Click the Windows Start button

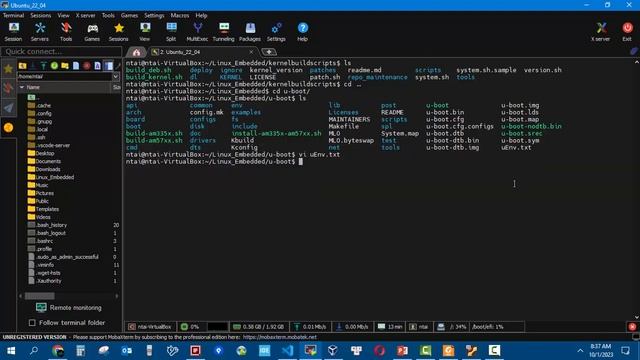click(x=11, y=351)
